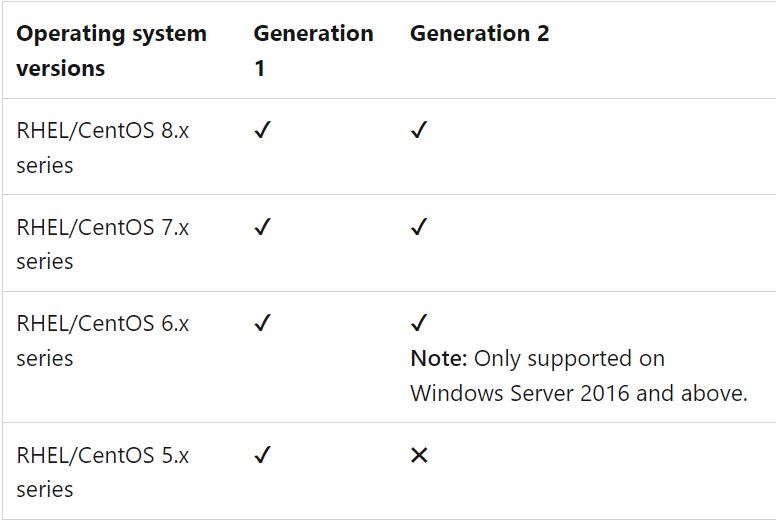Viewport: 776px width, 521px height.
Task: Select the RHEL/CentOS 5.x series row label
Action: [102, 472]
